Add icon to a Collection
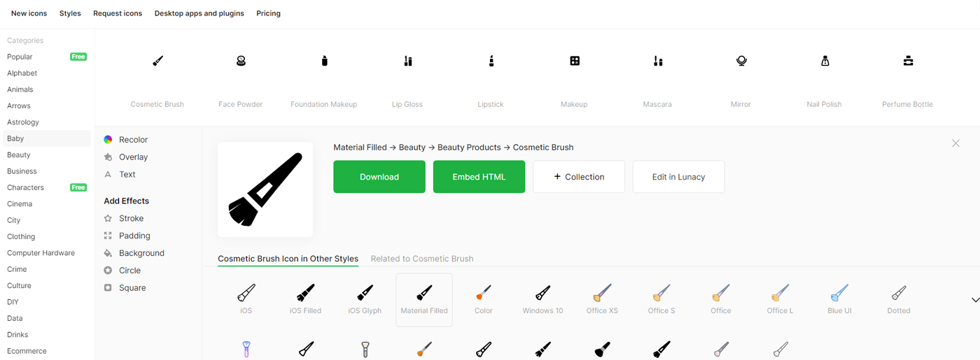 click(578, 177)
